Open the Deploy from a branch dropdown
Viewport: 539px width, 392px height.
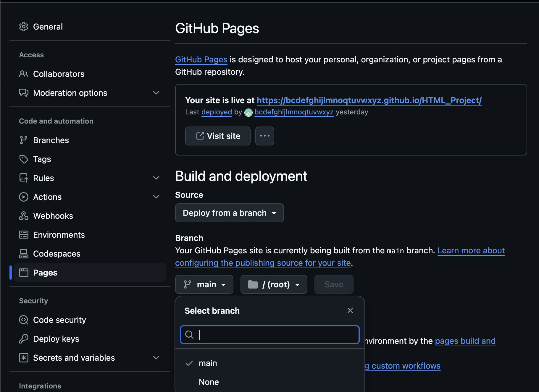pyautogui.click(x=229, y=213)
